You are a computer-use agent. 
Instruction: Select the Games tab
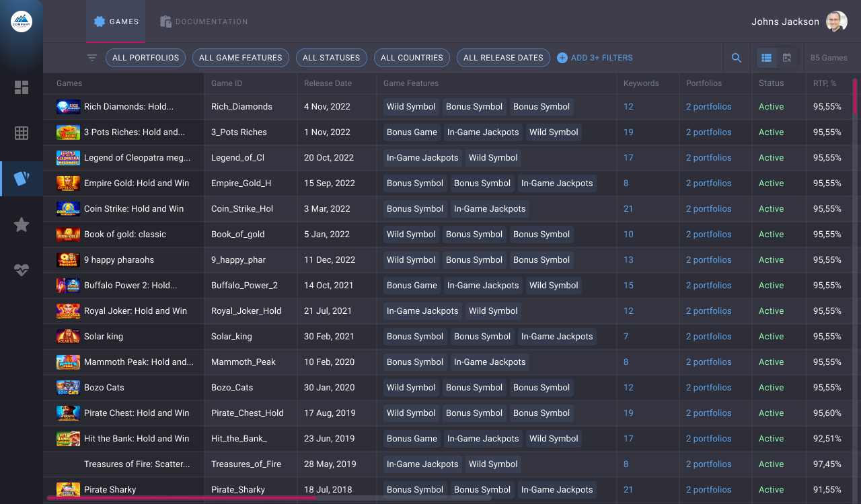pyautogui.click(x=116, y=22)
